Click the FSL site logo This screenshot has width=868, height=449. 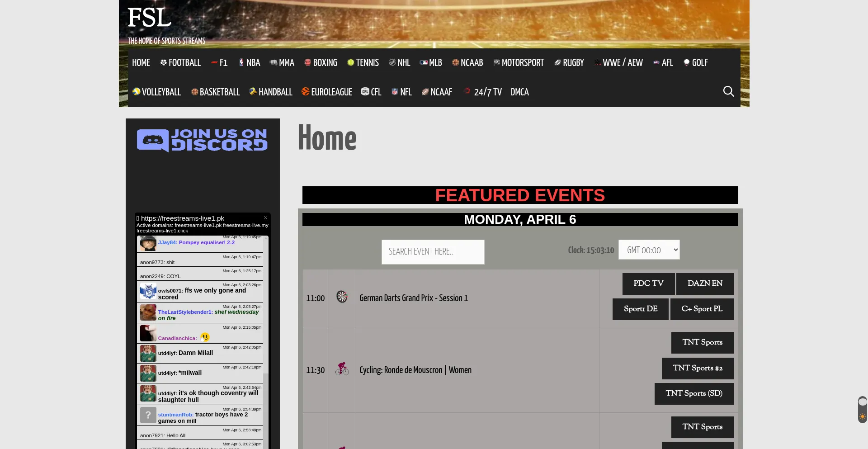(x=149, y=18)
